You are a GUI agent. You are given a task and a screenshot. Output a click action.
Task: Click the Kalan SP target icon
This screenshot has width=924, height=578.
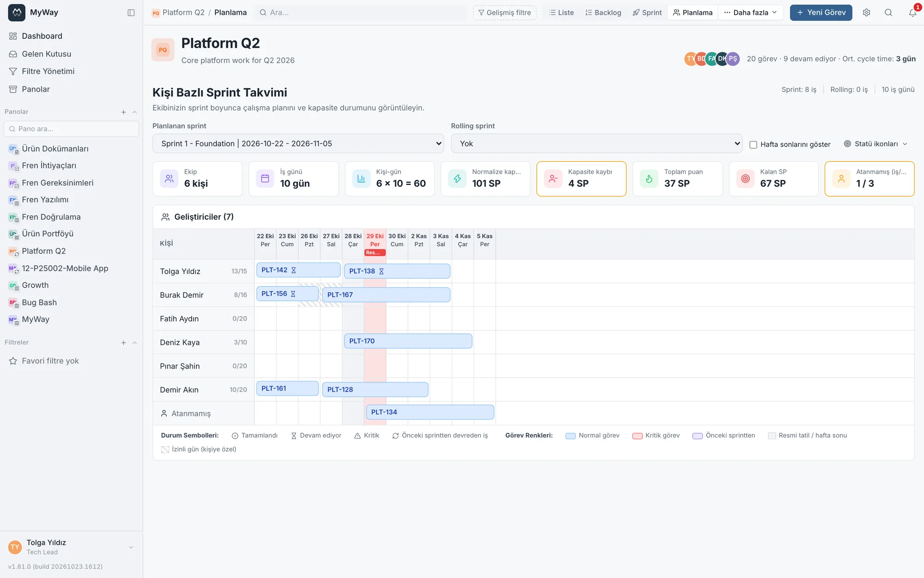(745, 178)
